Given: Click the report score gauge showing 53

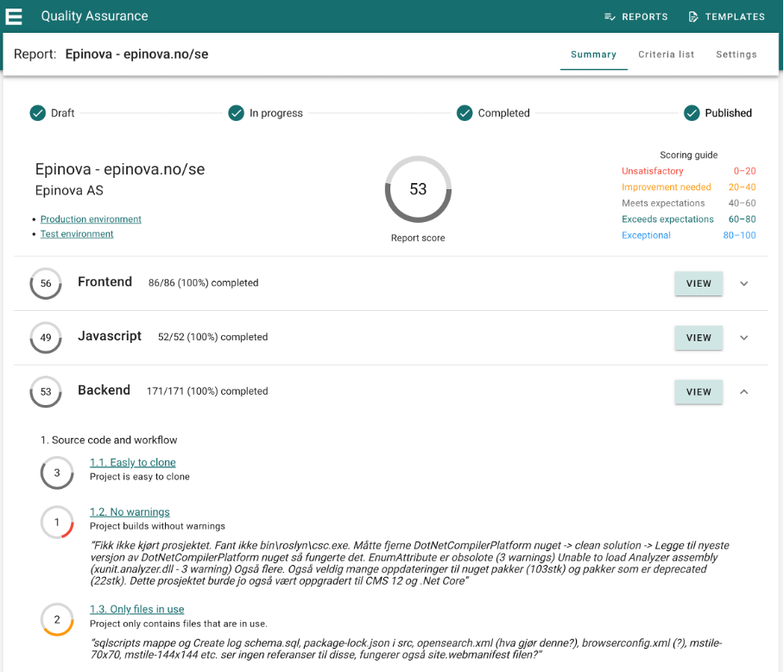Looking at the screenshot, I should coord(418,189).
